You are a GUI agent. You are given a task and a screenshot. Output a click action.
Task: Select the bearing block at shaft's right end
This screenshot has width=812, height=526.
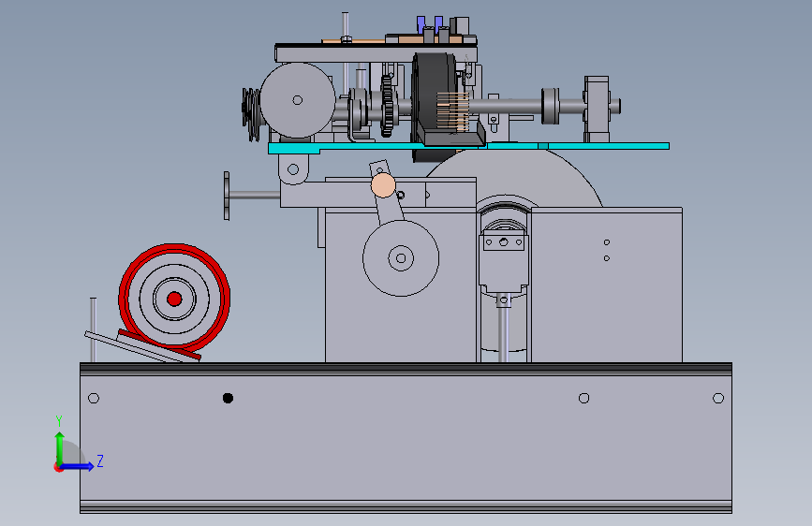598,109
